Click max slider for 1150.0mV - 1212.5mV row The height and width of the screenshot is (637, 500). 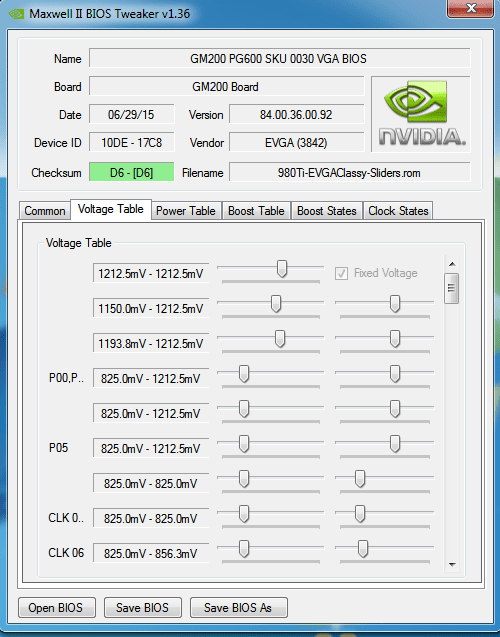click(x=395, y=304)
